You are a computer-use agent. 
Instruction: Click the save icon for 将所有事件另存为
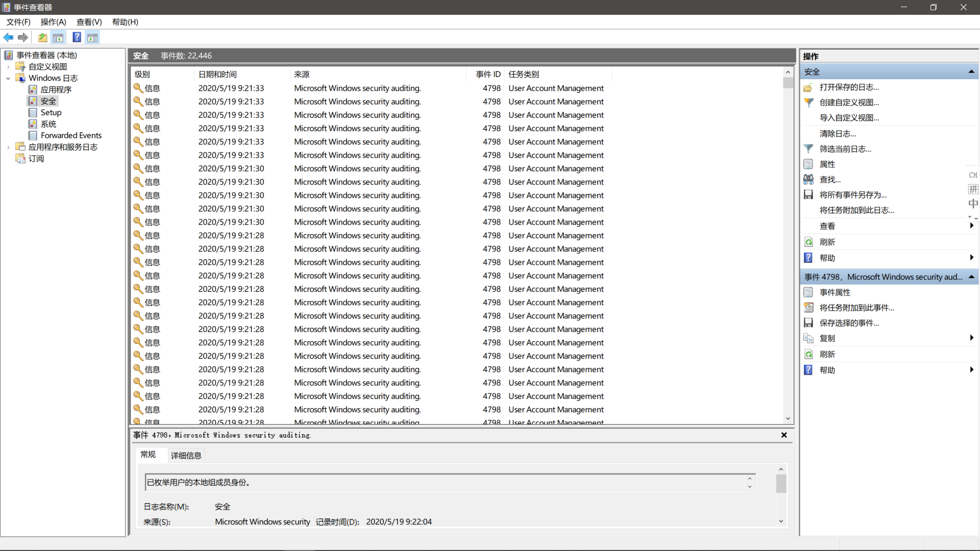point(808,194)
